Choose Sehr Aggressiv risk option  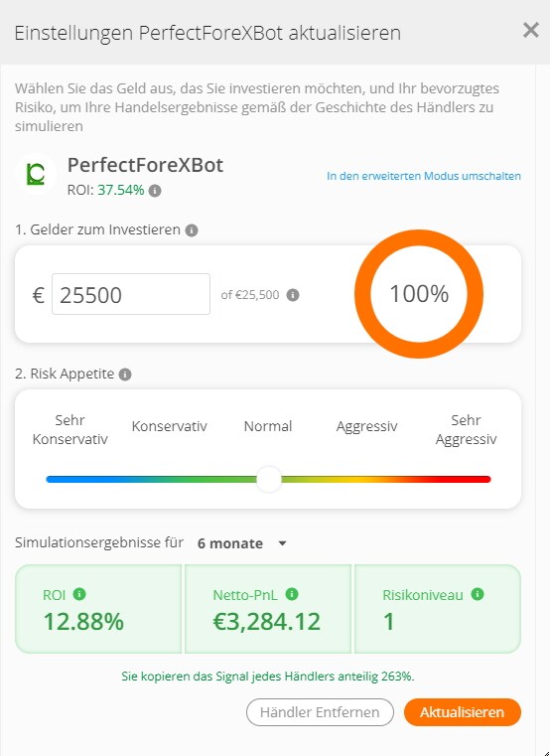click(467, 429)
